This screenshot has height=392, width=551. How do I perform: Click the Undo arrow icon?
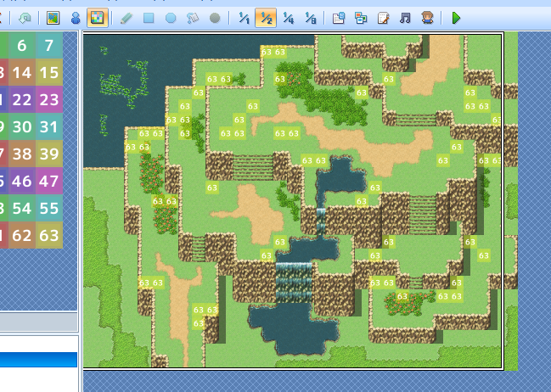[x=25, y=18]
